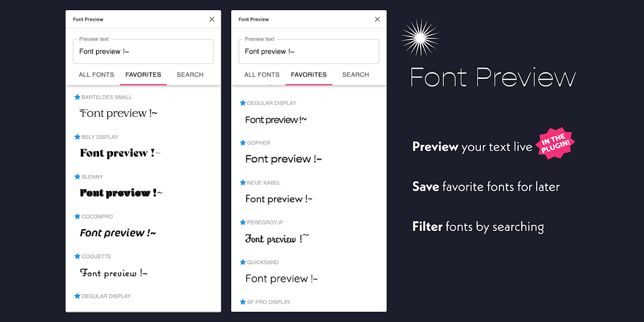Click the star beside Quicksand
The image size is (644, 322).
coord(242,263)
